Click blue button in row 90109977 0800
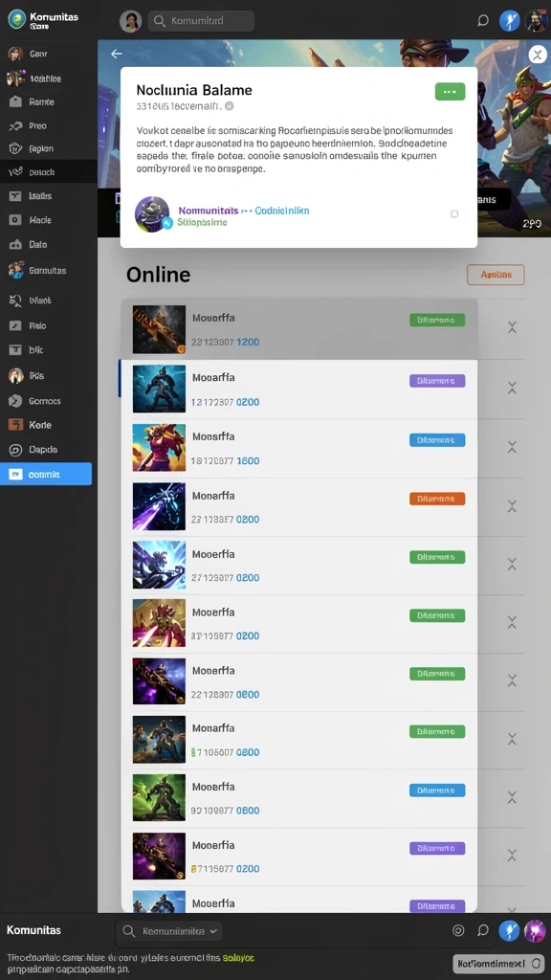 point(437,790)
